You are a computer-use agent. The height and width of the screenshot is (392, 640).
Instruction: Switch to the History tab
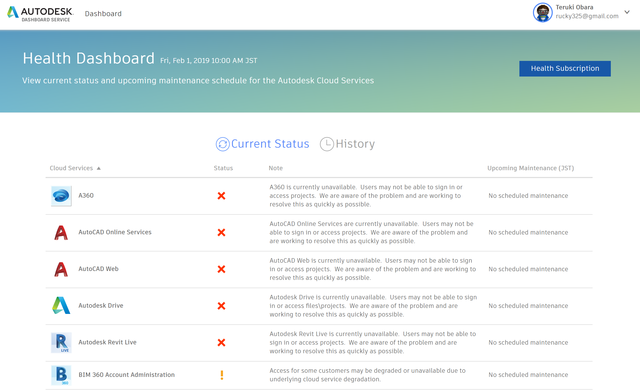tap(347, 144)
